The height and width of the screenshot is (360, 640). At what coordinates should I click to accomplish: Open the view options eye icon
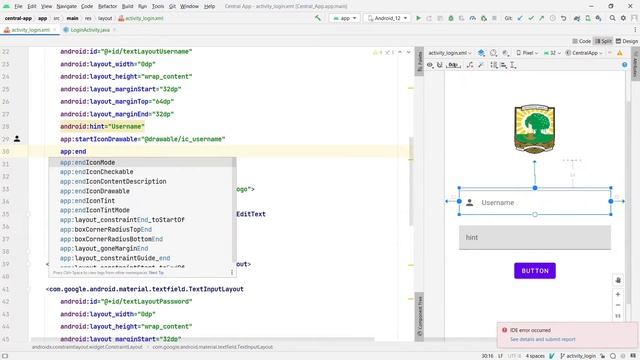pyautogui.click(x=430, y=65)
